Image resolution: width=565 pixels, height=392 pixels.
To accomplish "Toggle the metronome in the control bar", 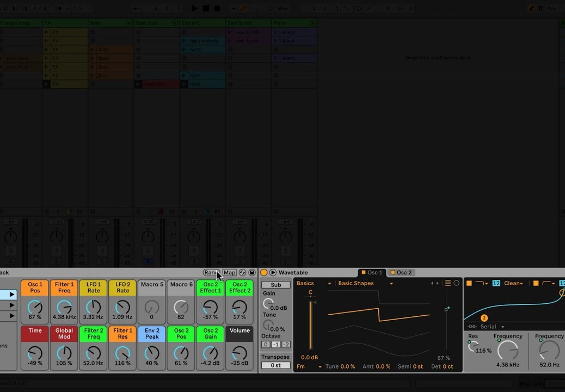I will point(58,8).
